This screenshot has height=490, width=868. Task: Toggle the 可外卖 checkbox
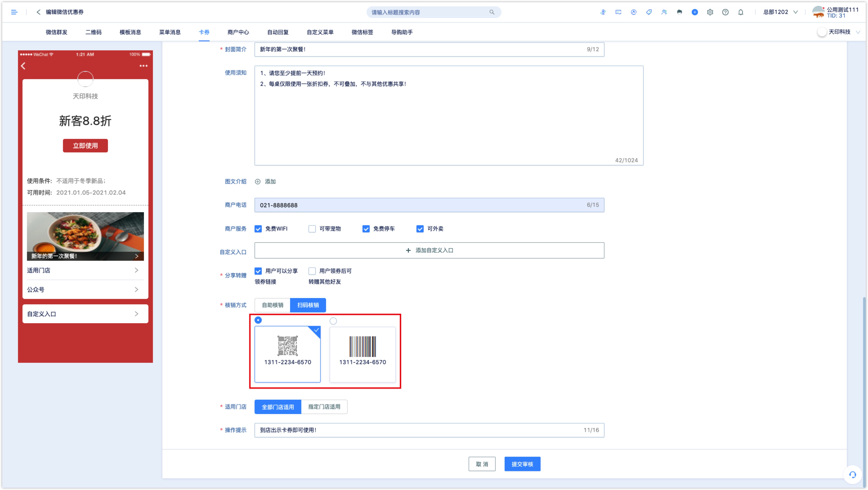420,229
